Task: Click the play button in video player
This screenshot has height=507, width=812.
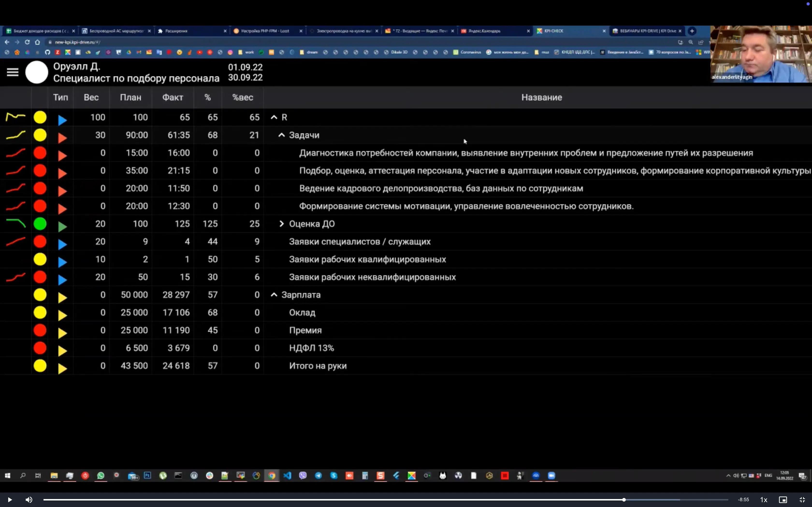Action: (x=10, y=500)
